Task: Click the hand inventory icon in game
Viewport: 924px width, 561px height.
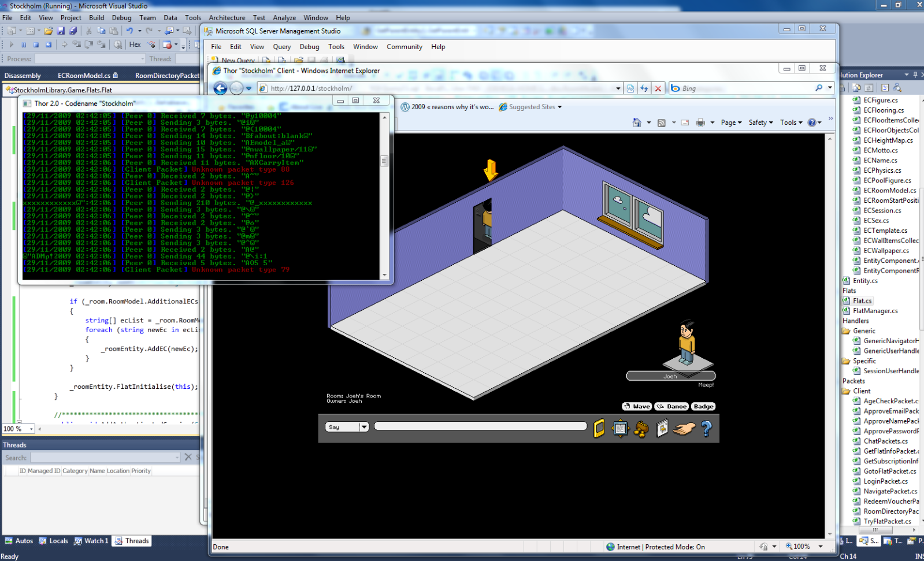Action: coord(684,429)
